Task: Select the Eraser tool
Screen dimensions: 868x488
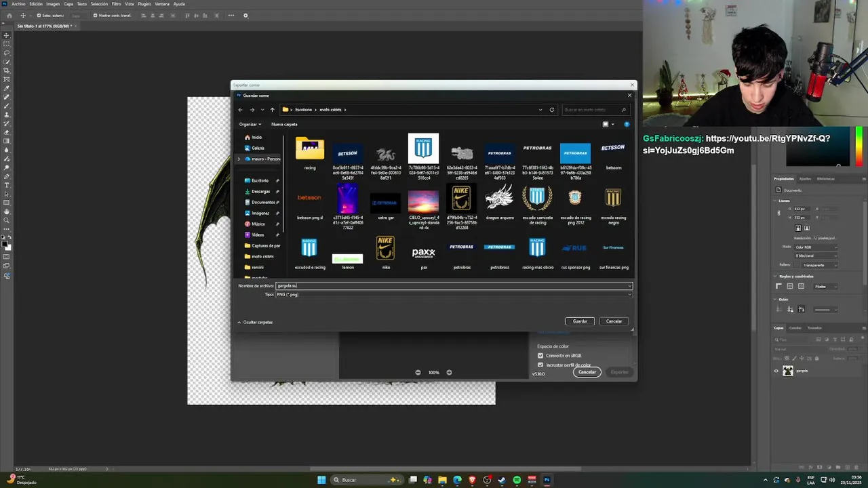Action: click(7, 132)
